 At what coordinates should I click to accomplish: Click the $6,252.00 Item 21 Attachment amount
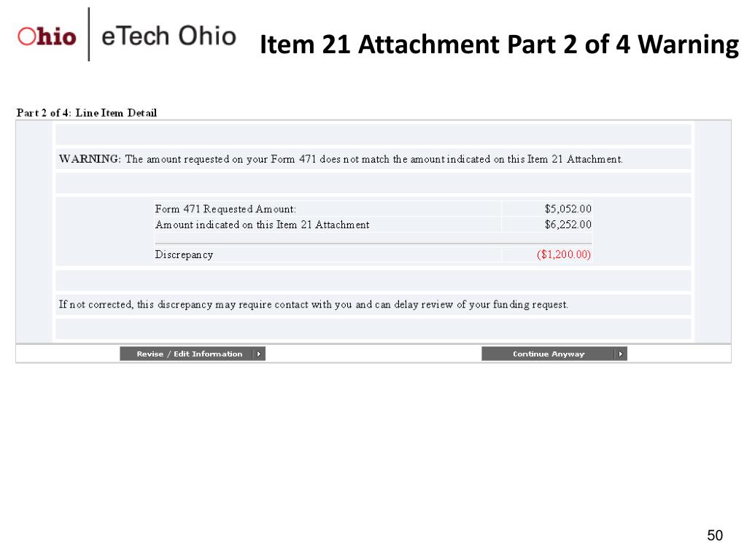pos(568,225)
